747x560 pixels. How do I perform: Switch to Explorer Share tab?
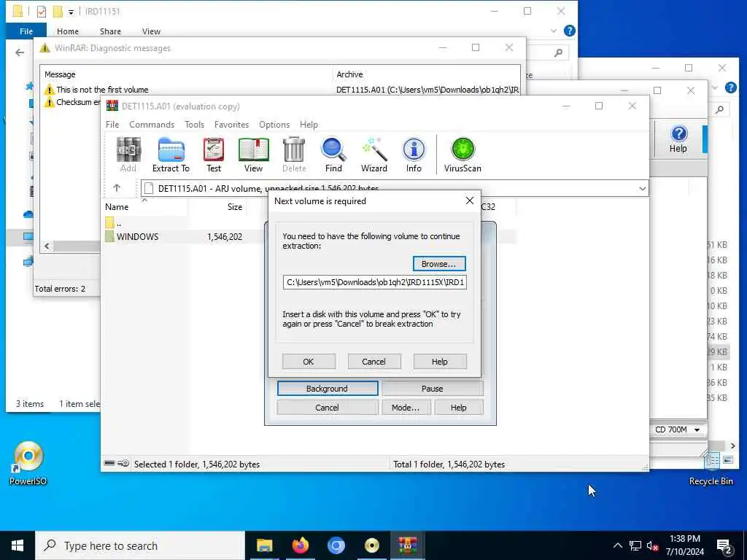pyautogui.click(x=110, y=31)
